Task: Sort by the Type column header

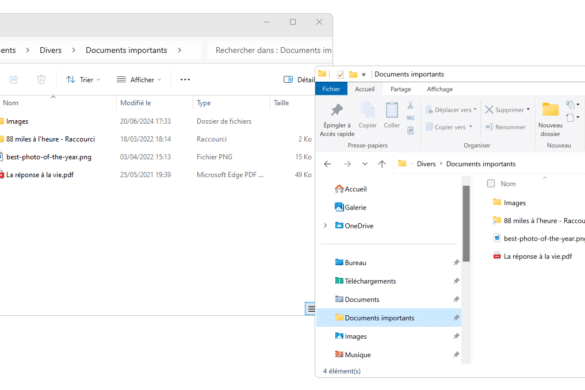Action: coord(204,103)
